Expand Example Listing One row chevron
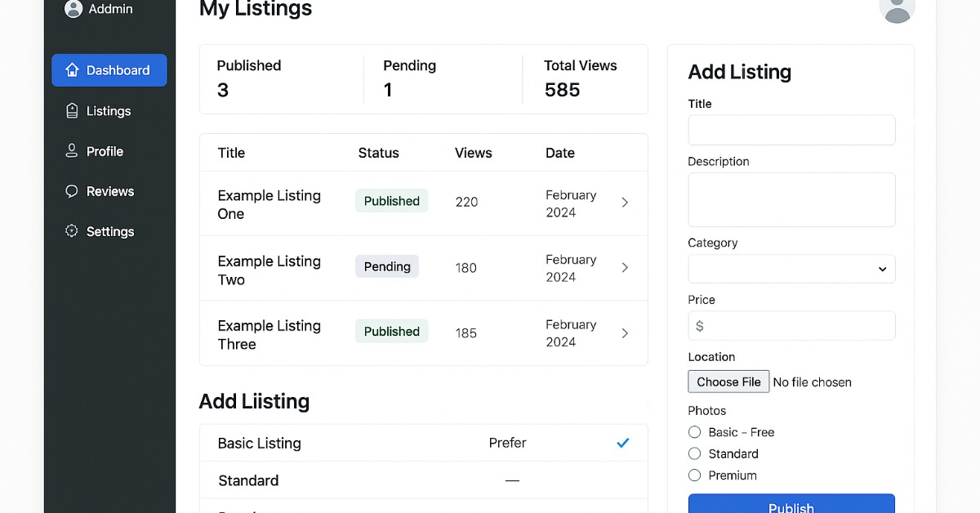The image size is (980, 513). (x=625, y=203)
